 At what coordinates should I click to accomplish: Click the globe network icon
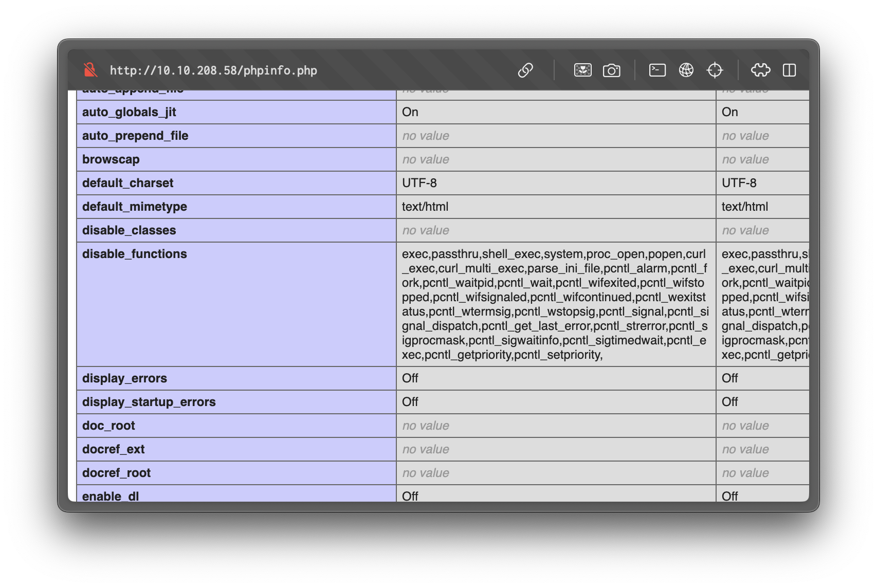click(686, 70)
